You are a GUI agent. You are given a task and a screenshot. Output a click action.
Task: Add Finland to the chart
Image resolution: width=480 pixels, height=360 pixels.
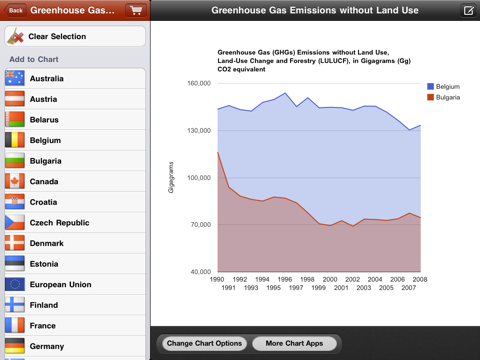point(75,305)
